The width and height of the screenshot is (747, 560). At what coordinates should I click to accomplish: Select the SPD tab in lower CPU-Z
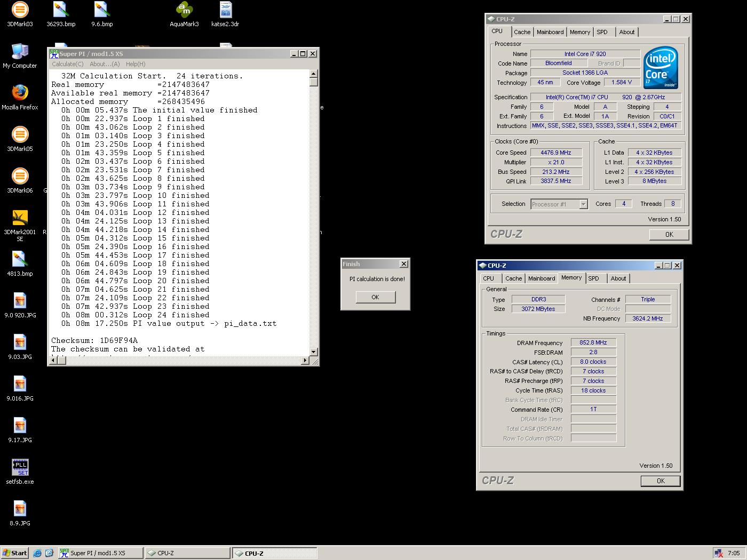coord(594,278)
